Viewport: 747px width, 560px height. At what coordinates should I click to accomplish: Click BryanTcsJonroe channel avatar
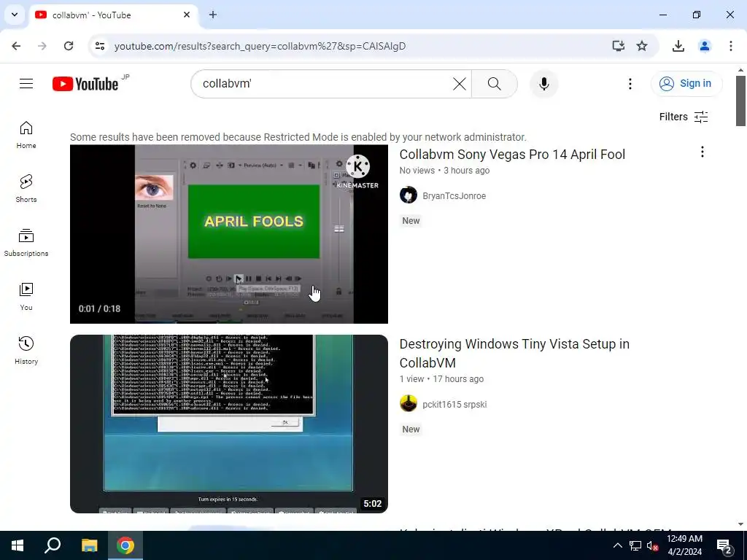coord(409,195)
